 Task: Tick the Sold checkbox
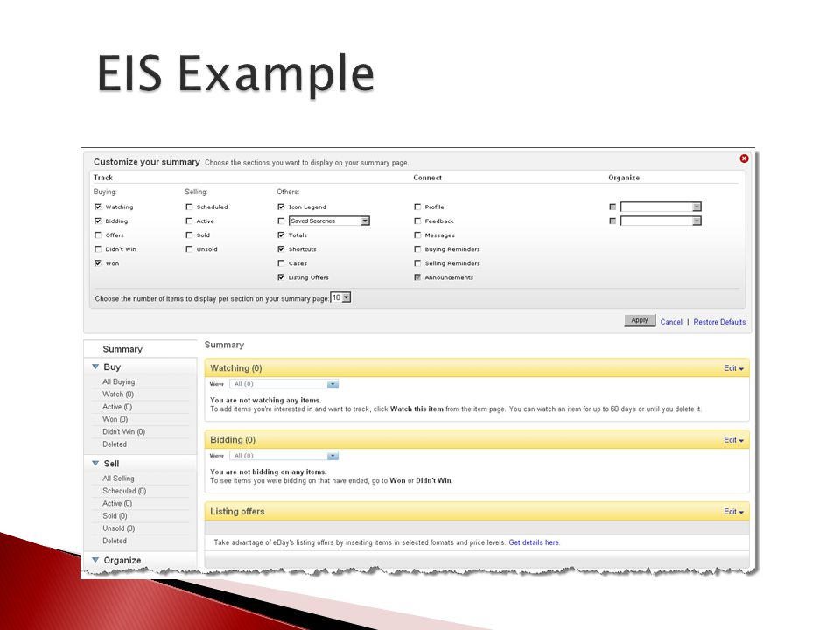coord(189,234)
